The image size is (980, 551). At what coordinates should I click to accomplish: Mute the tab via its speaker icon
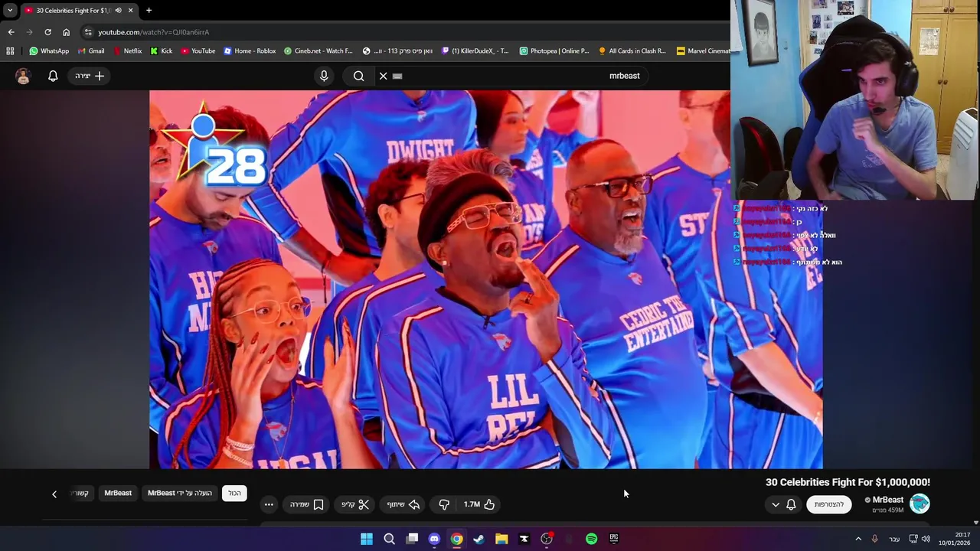(x=118, y=10)
